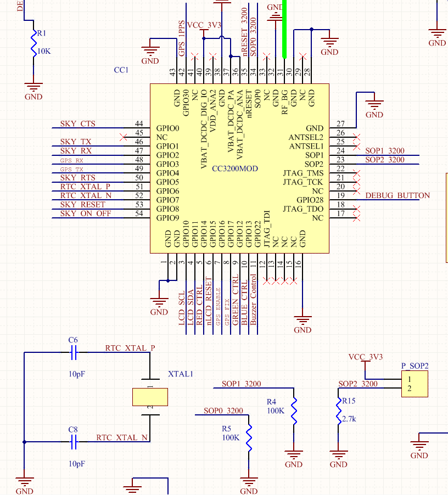Click the 2.7k value of R15
Screen dimensions: 448x495
click(349, 419)
